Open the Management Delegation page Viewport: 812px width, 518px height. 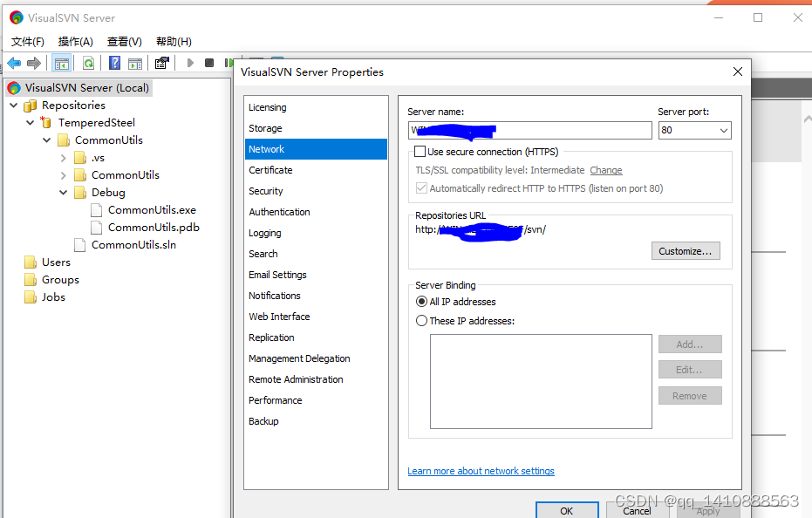[316, 358]
